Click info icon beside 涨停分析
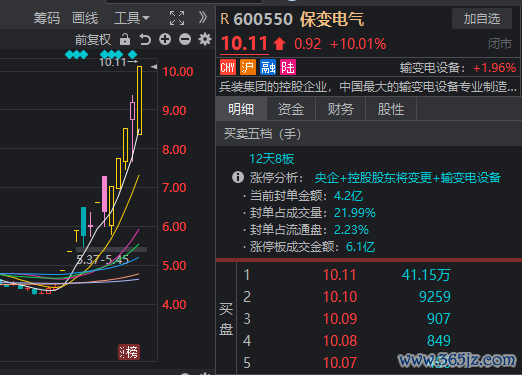The width and height of the screenshot is (522, 375). [x=238, y=177]
